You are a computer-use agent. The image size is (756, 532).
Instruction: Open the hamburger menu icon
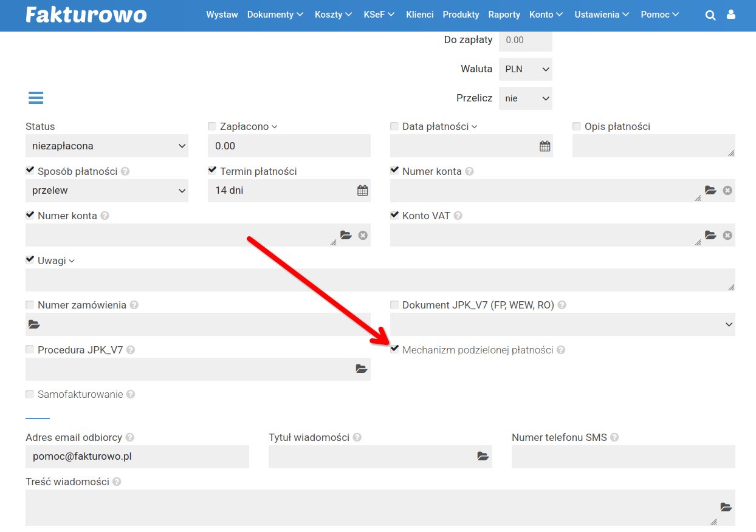36,98
